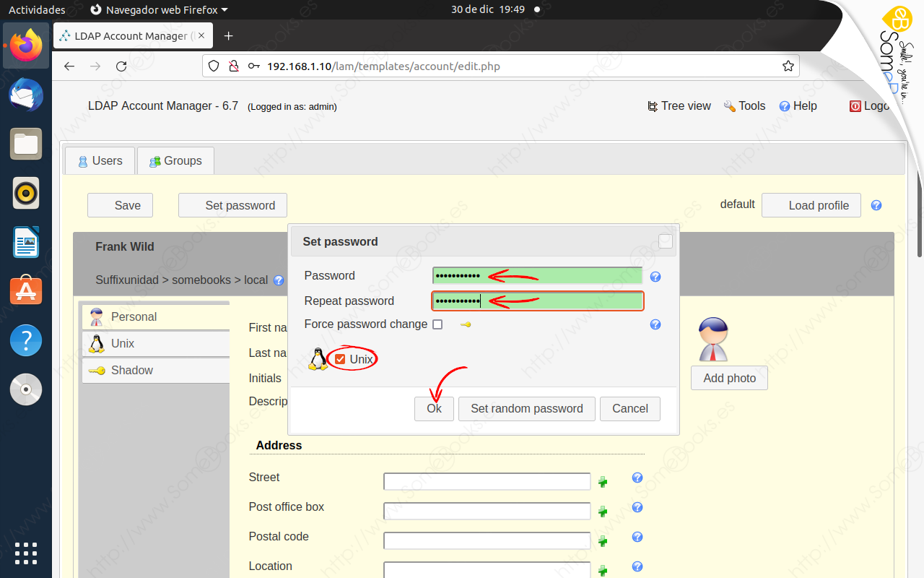The height and width of the screenshot is (578, 924).
Task: Click the Repeat password input field
Action: pos(537,301)
